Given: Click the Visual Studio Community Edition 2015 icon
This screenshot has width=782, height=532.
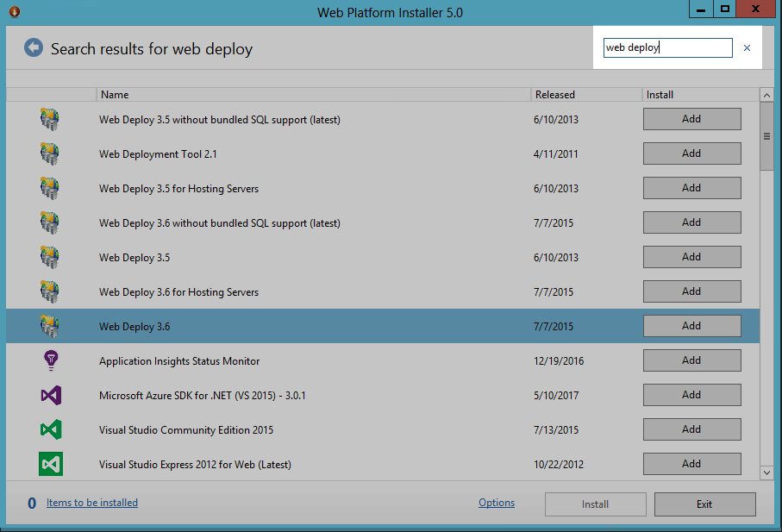Looking at the screenshot, I should [x=51, y=429].
